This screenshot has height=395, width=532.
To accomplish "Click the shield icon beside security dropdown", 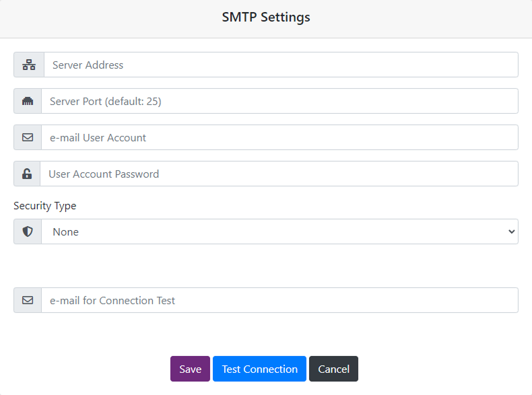I will click(x=28, y=231).
